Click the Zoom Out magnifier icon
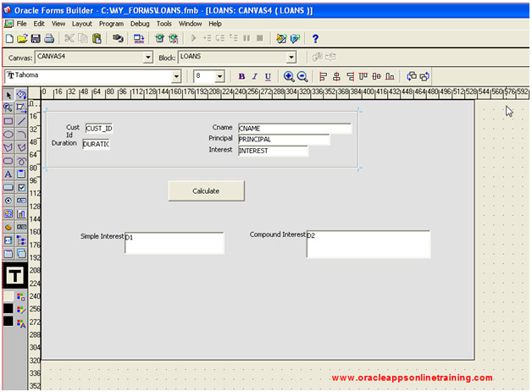 (x=302, y=76)
